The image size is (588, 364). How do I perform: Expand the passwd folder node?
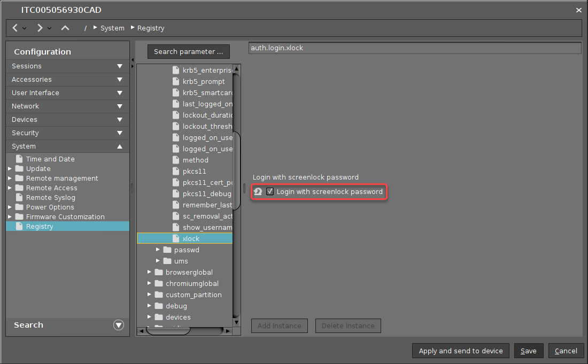(x=158, y=250)
